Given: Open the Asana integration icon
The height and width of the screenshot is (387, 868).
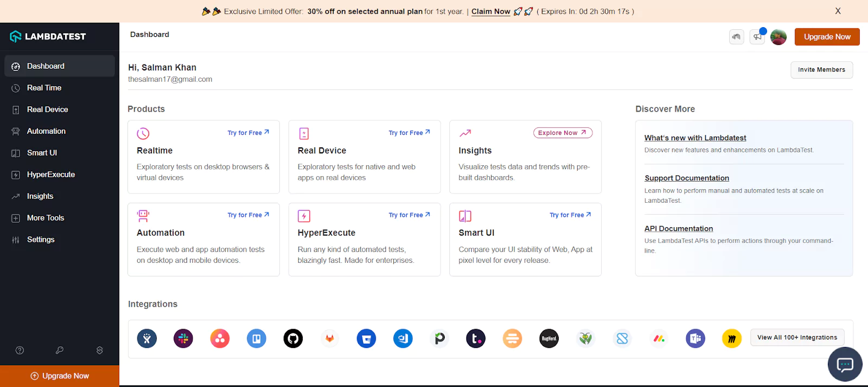Looking at the screenshot, I should pyautogui.click(x=220, y=339).
